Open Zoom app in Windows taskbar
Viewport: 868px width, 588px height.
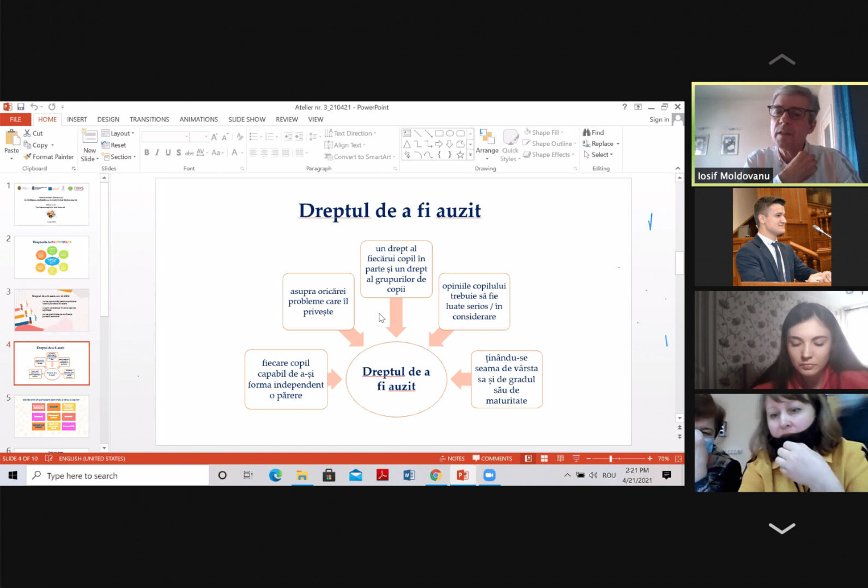point(489,475)
